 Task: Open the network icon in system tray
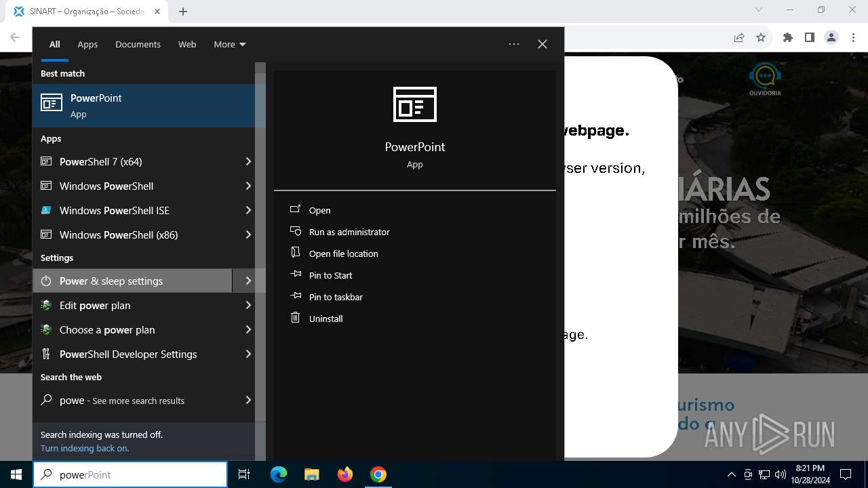[764, 474]
